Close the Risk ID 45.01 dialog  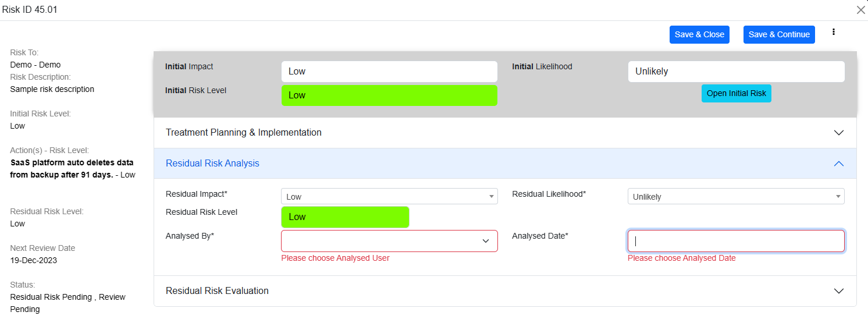(860, 10)
